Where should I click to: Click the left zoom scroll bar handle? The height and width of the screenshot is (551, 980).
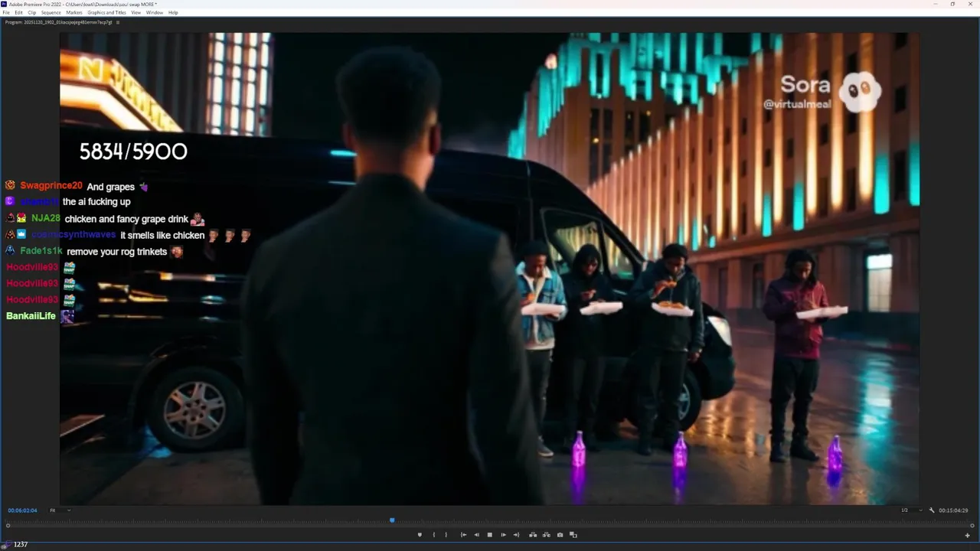[8, 525]
